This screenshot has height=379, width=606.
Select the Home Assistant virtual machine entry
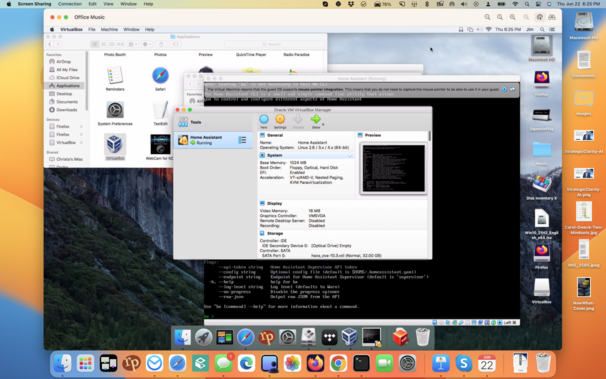tap(213, 140)
